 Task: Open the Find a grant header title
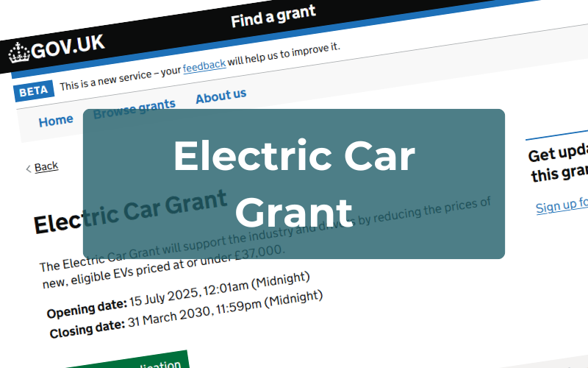click(273, 16)
